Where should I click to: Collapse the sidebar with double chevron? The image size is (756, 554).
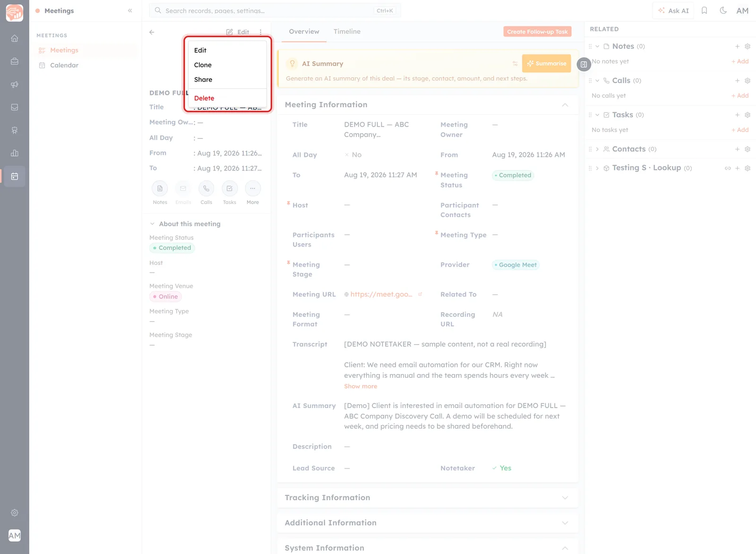click(x=130, y=10)
